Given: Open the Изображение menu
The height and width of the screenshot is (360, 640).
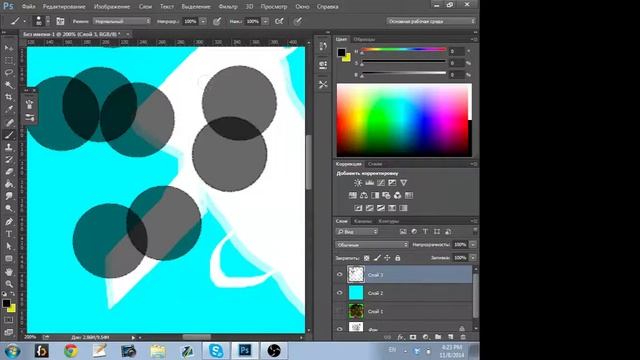Looking at the screenshot, I should click(x=112, y=7).
